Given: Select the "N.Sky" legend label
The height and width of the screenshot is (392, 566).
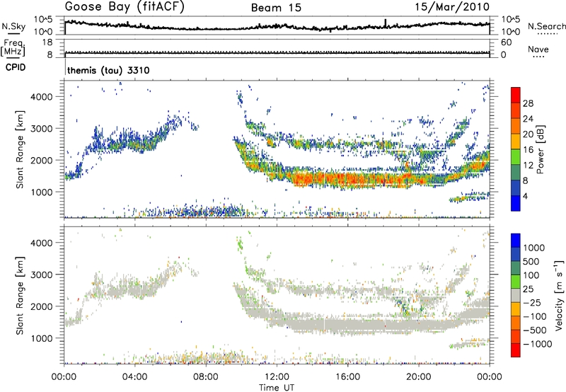Looking at the screenshot, I should pos(13,26).
